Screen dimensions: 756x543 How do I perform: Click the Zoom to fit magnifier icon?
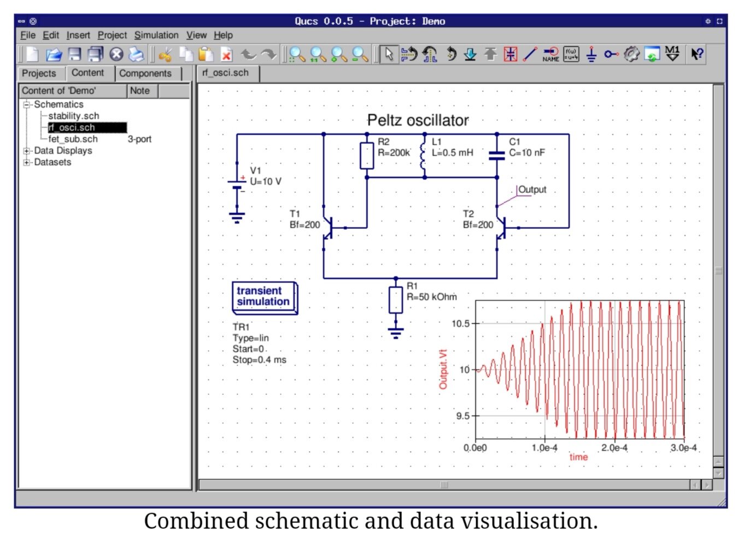coord(297,54)
